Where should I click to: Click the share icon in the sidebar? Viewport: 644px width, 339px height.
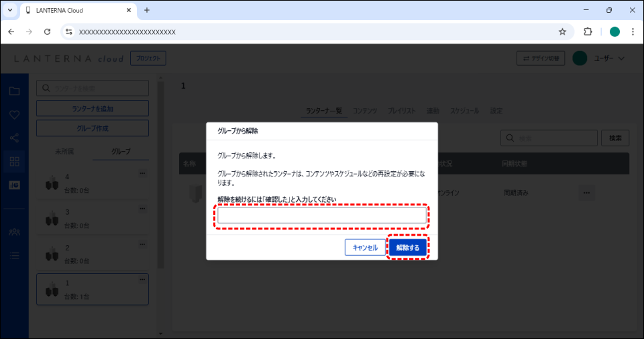click(14, 138)
